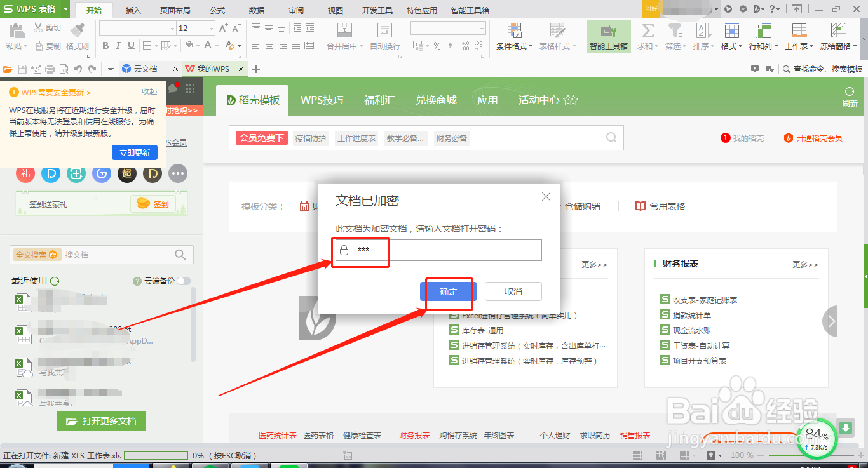Click the 签到 sign-in button
This screenshot has height=468, width=868.
coord(153,204)
